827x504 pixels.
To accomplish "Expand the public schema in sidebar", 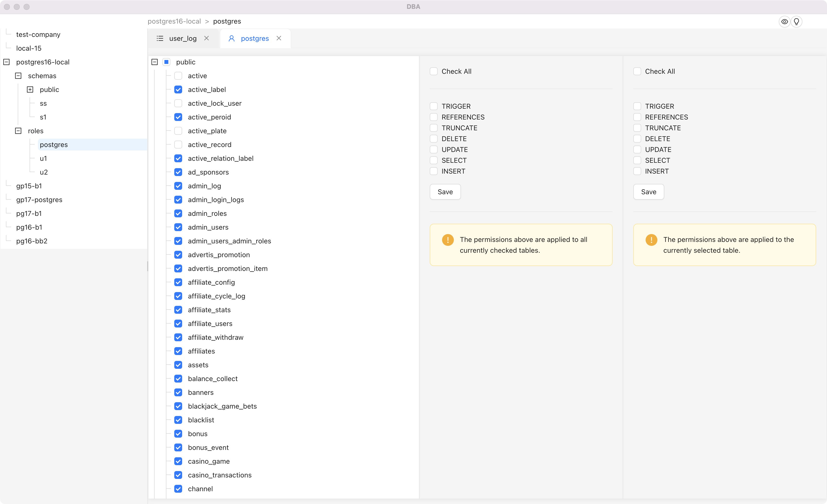I will tap(30, 89).
